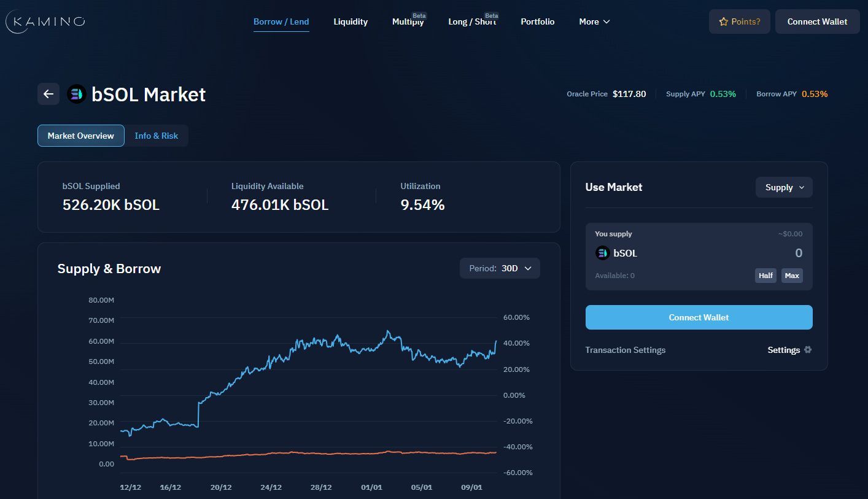Image resolution: width=868 pixels, height=499 pixels.
Task: Click the 9.54% utilization value
Action: click(x=422, y=205)
